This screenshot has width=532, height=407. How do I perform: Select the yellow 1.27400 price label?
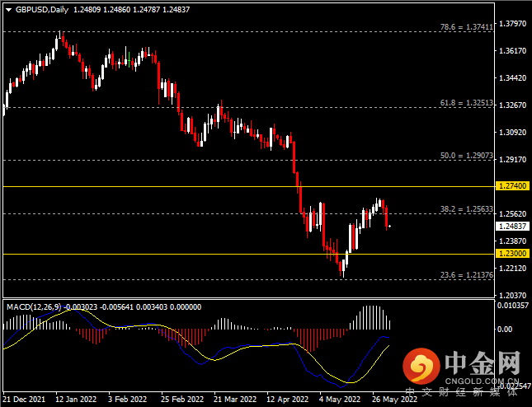point(513,186)
